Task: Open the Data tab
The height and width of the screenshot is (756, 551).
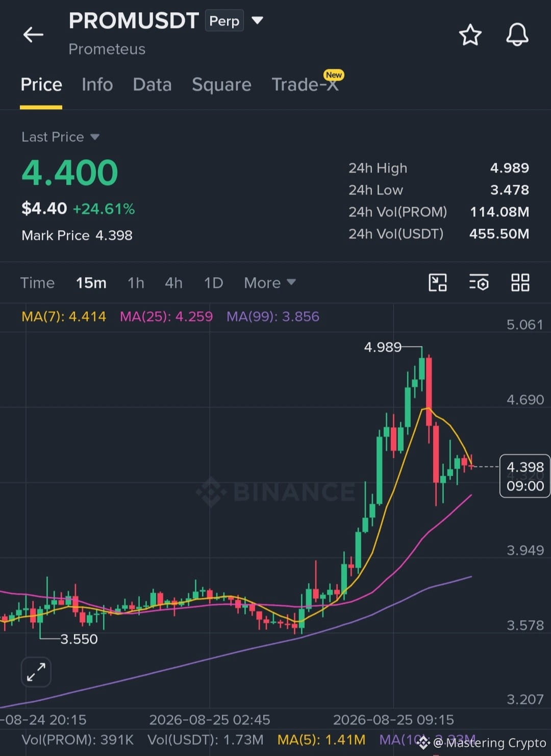Action: [152, 85]
